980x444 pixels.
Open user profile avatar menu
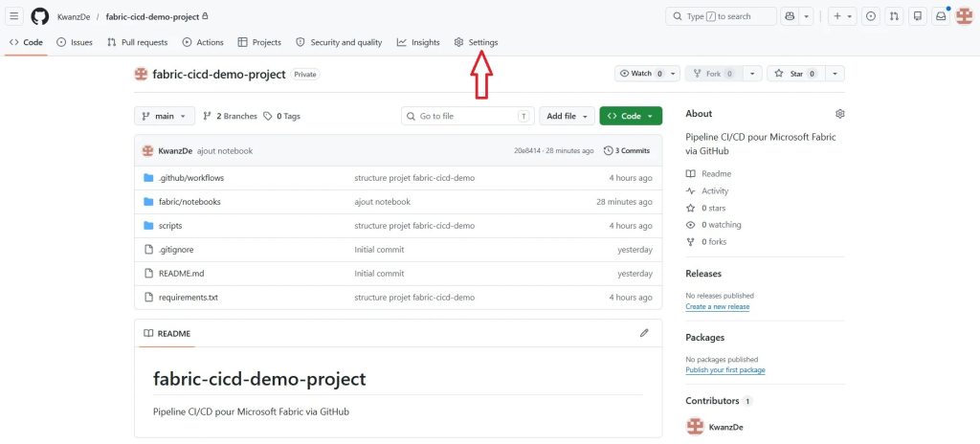point(965,16)
